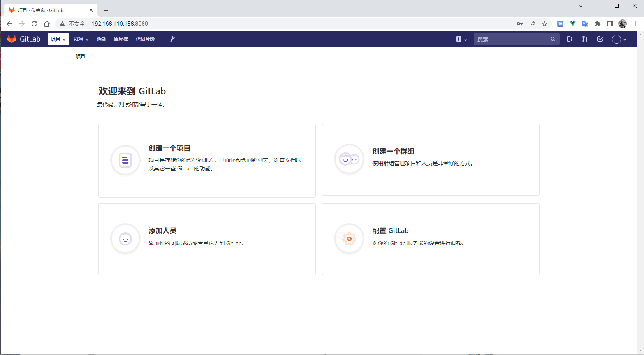This screenshot has width=644, height=355.
Task: Open the 配置 GitLab card
Action: [431, 239]
